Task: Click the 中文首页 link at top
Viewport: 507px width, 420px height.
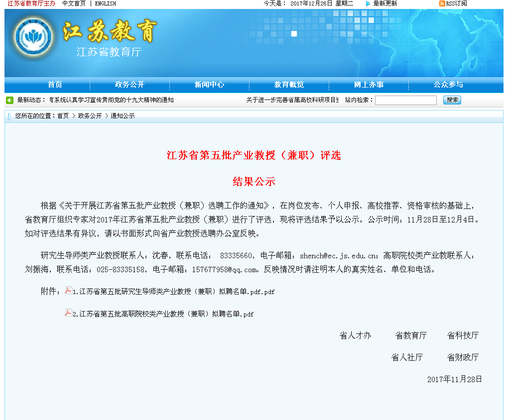Action: pyautogui.click(x=74, y=3)
